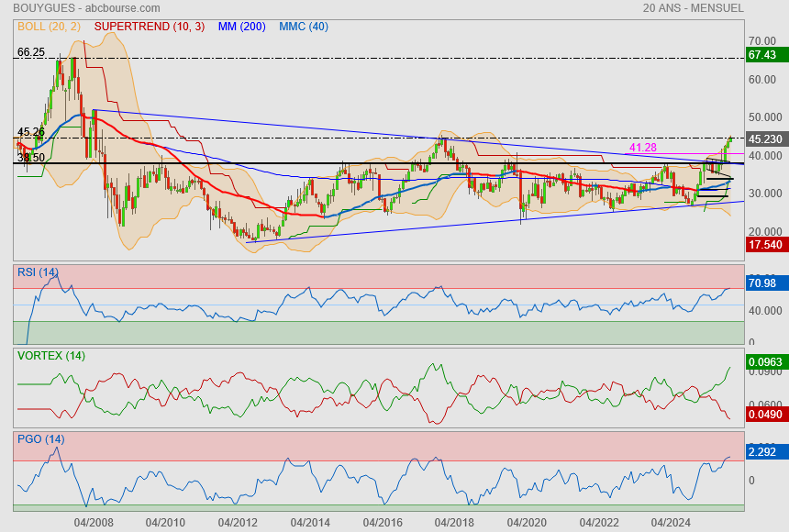Click the VORTEX (14) indicator title

[50, 356]
